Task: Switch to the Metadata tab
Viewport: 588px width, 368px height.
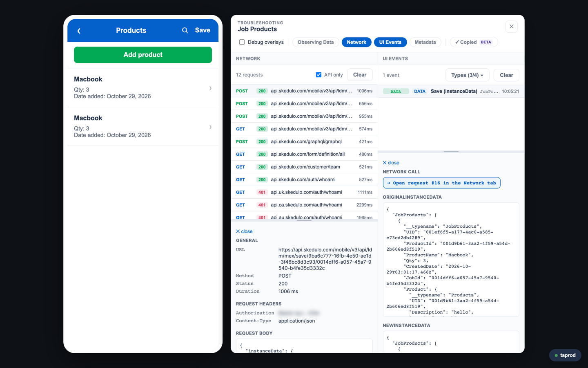Action: coord(425,42)
